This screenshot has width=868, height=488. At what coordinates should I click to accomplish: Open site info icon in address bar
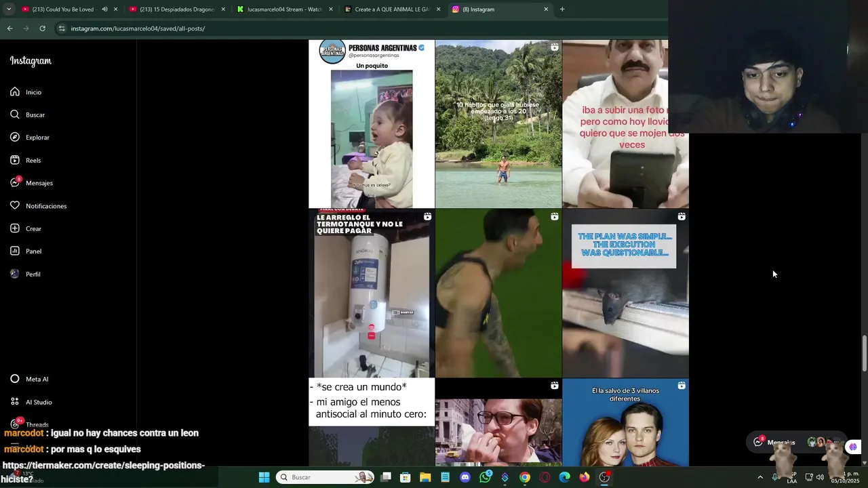62,28
